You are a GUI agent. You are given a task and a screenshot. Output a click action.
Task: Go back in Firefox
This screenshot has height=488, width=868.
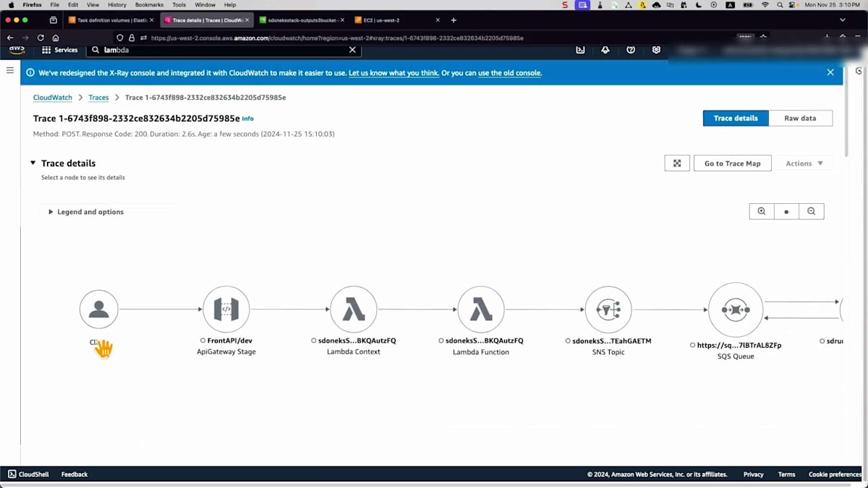[x=10, y=38]
